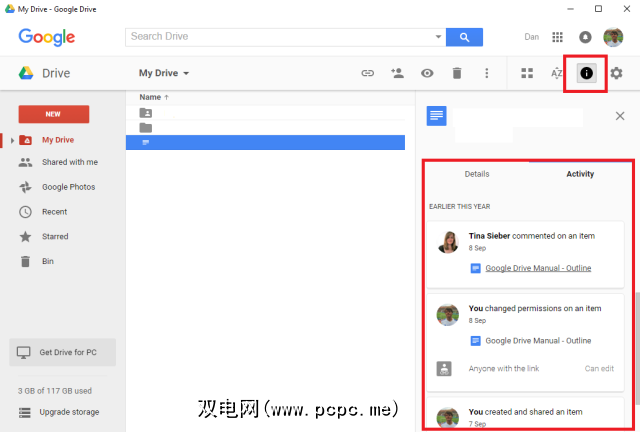Click the activity pane scrollbar
This screenshot has height=432, width=640.
pyautogui.click(x=637, y=347)
